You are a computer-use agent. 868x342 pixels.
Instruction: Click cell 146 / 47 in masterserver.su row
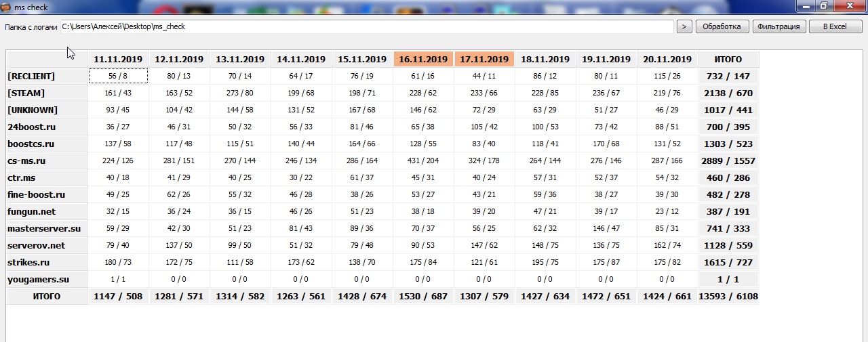(606, 228)
